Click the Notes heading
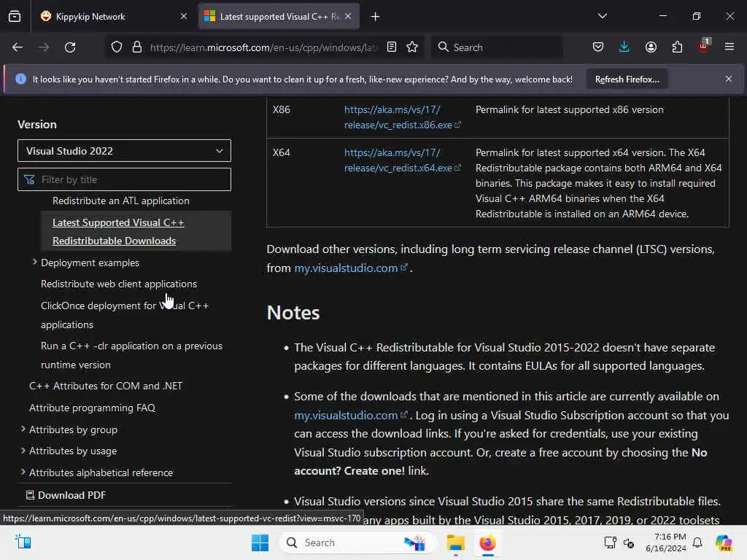This screenshot has width=747, height=560. click(293, 313)
